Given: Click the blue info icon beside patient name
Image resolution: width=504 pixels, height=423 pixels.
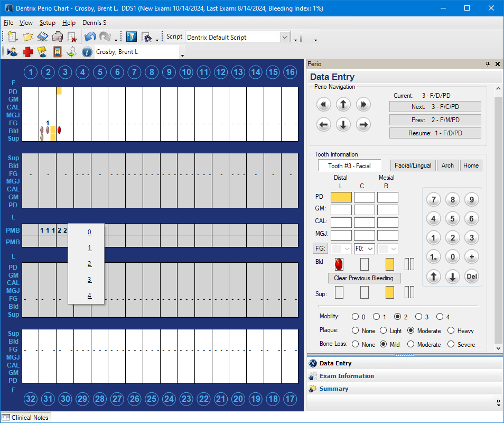Looking at the screenshot, I should 87,52.
